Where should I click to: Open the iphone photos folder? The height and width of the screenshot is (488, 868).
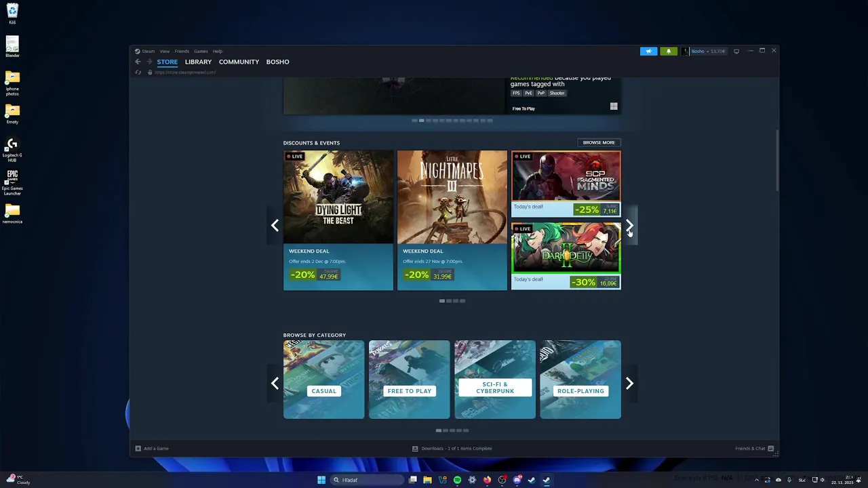click(12, 83)
